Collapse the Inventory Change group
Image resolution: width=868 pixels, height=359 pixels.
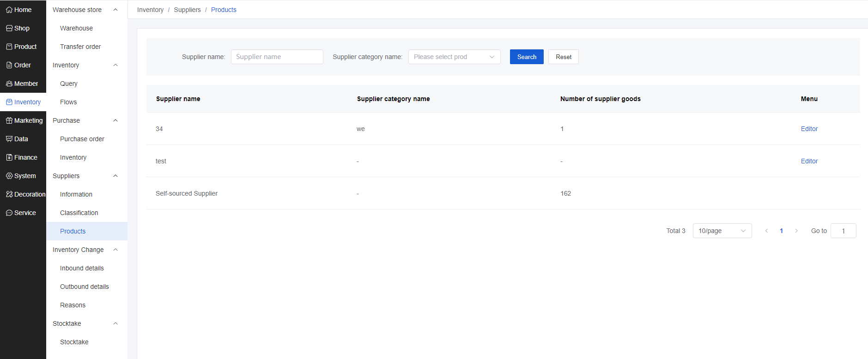[x=115, y=250]
